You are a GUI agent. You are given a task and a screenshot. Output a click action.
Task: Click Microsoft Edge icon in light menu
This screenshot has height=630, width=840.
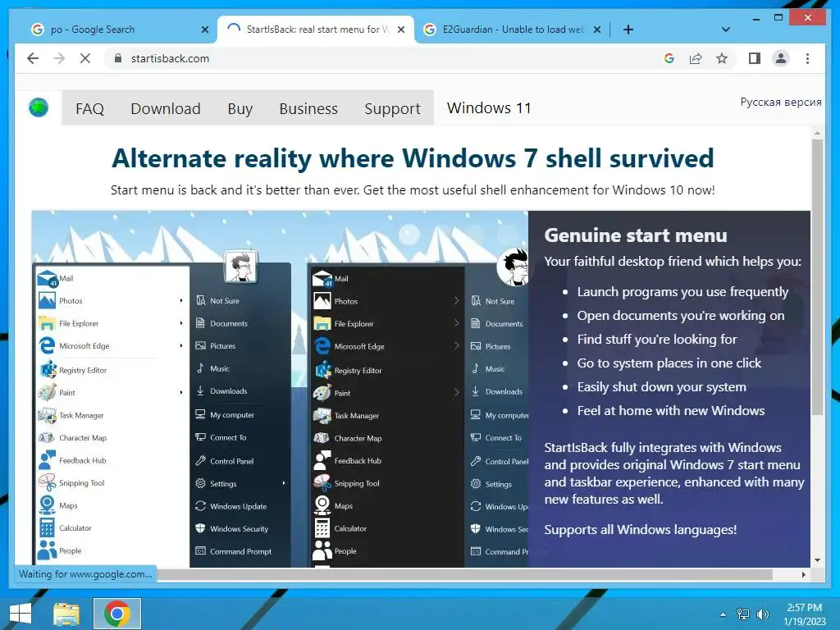click(x=47, y=345)
